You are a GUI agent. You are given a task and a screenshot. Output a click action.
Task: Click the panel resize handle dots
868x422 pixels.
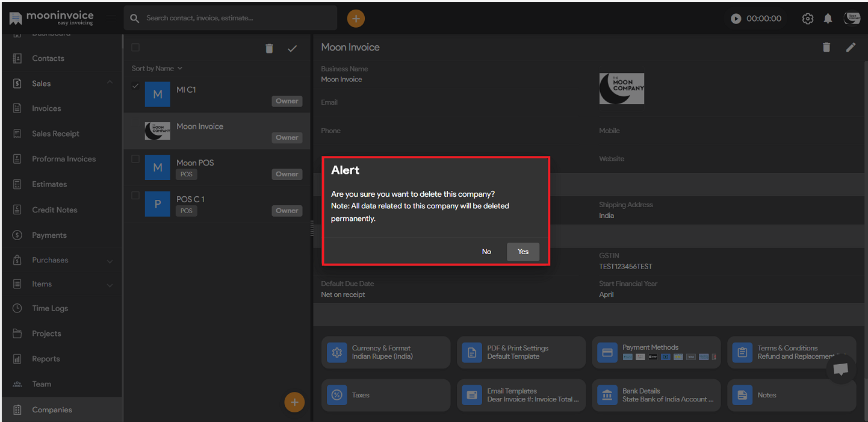click(x=312, y=228)
